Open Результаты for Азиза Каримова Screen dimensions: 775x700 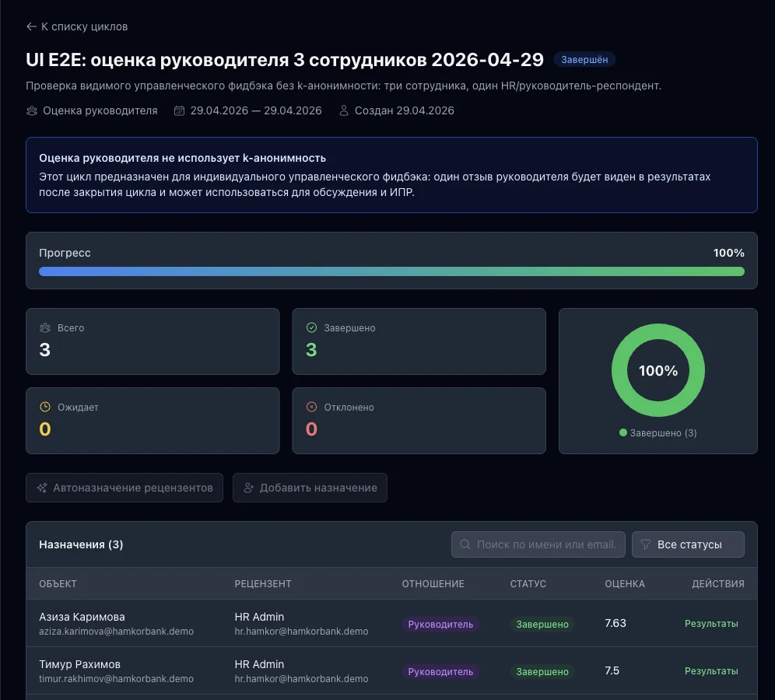(711, 624)
